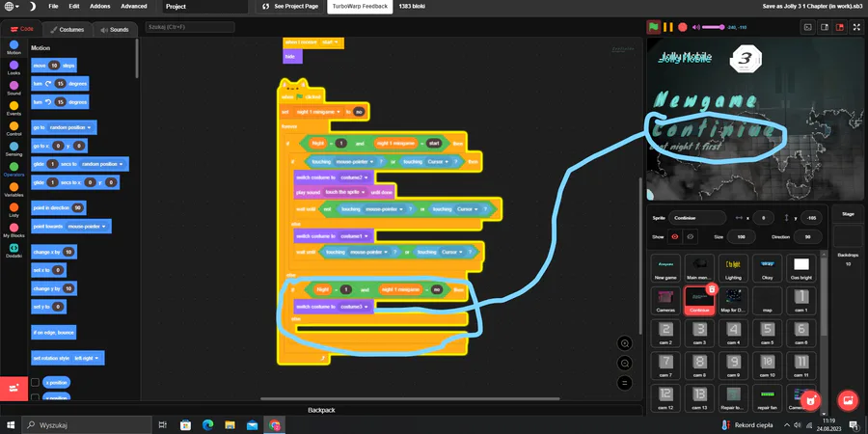
Task: Switch to large stage layout
Action: point(840,27)
